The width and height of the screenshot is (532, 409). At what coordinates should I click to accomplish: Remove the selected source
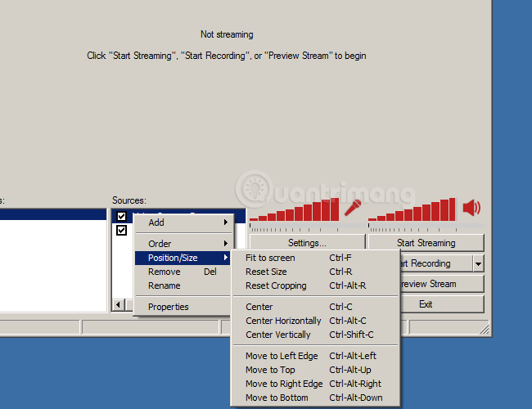tap(165, 272)
